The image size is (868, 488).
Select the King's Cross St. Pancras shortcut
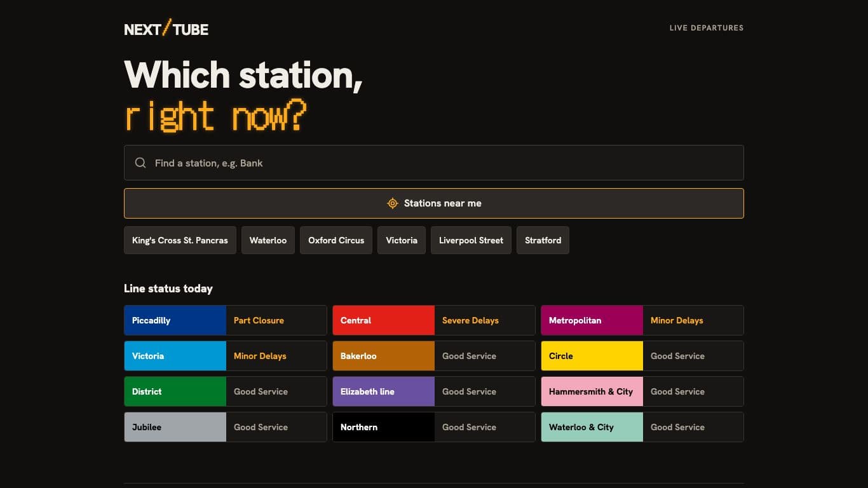tap(180, 240)
